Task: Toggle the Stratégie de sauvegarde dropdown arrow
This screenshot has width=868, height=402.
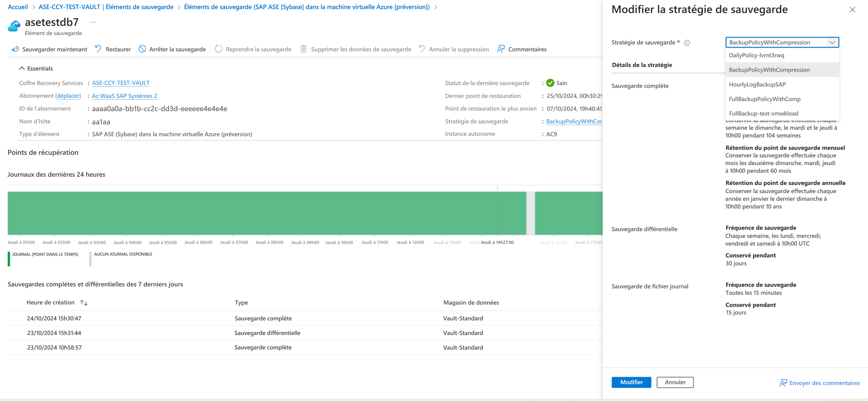Action: click(x=832, y=42)
